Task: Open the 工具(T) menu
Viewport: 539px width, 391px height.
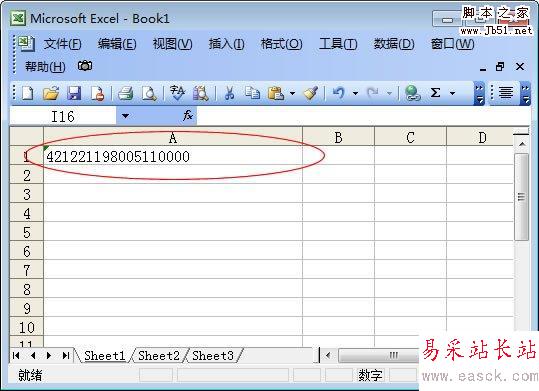Action: [338, 44]
